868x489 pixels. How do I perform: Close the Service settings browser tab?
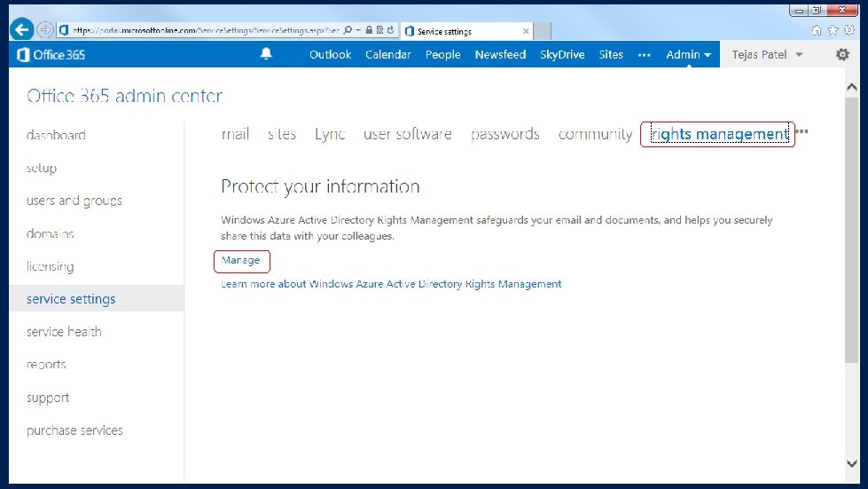(x=526, y=31)
